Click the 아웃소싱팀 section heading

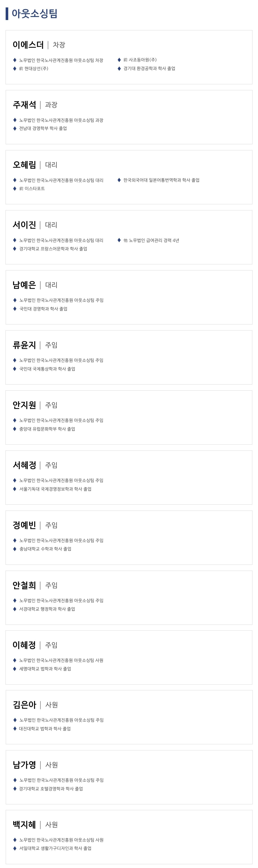pos(34,13)
